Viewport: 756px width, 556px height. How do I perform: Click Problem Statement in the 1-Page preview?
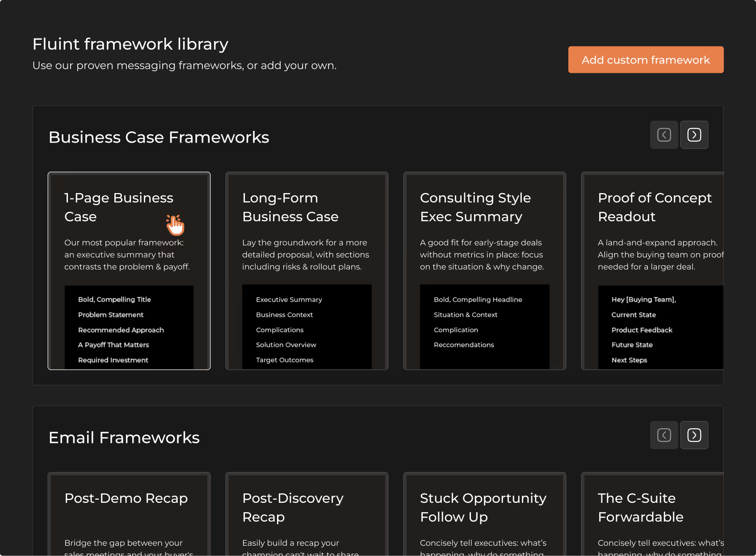[x=110, y=315]
